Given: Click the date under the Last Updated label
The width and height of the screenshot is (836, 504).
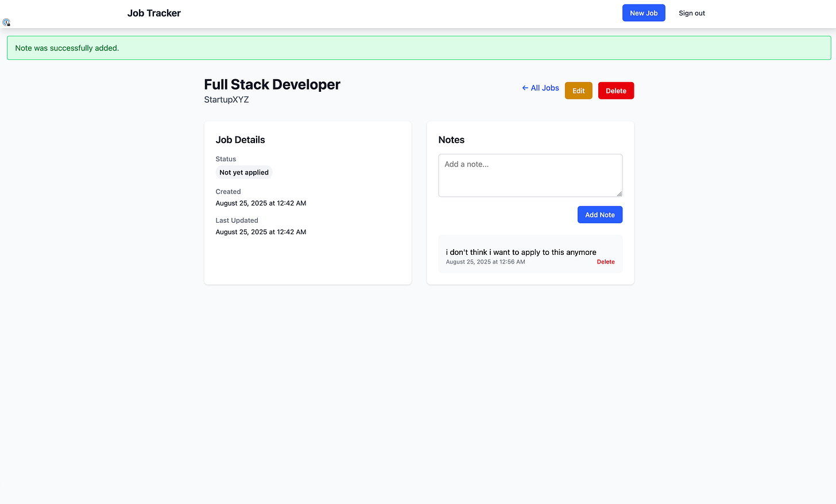Looking at the screenshot, I should 261,232.
